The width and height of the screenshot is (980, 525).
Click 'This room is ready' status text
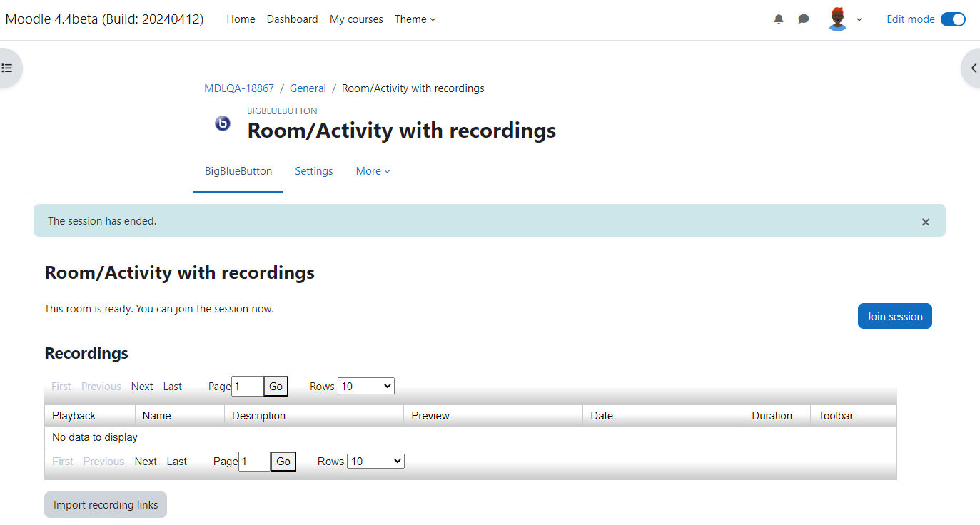pos(159,309)
